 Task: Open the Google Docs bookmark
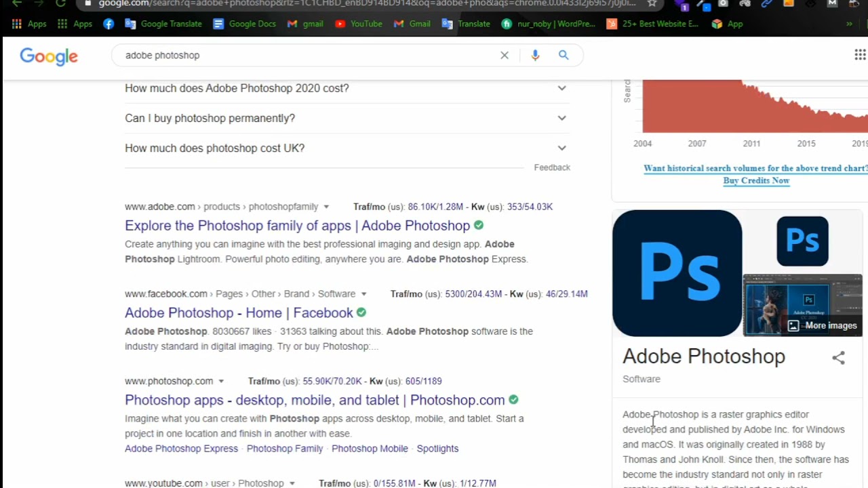pos(244,24)
